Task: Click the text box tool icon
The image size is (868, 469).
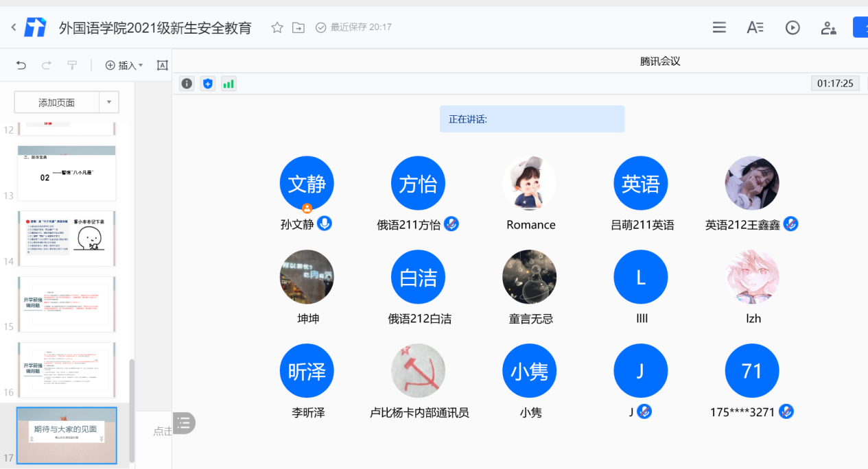Action: pos(163,65)
